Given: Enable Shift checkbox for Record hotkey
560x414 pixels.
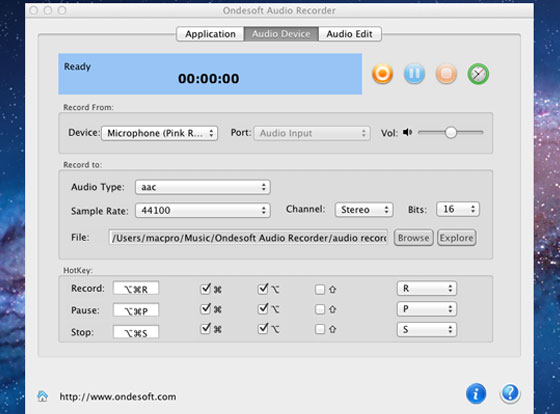Looking at the screenshot, I should click(x=320, y=289).
